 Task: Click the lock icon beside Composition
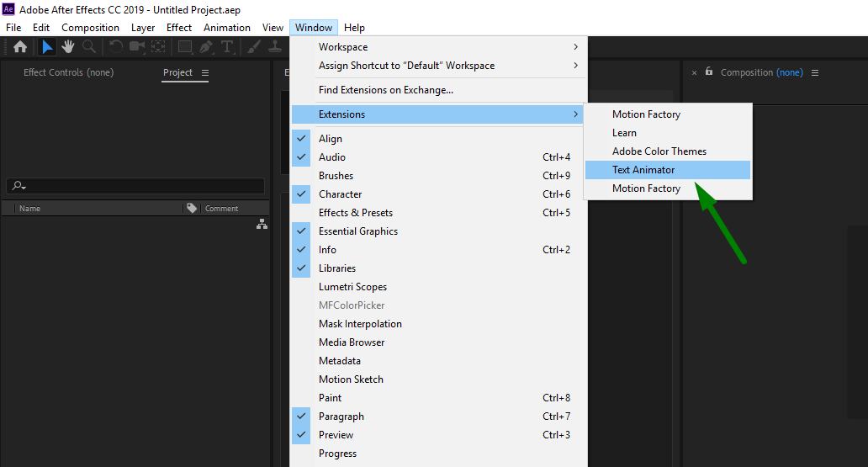pos(708,72)
